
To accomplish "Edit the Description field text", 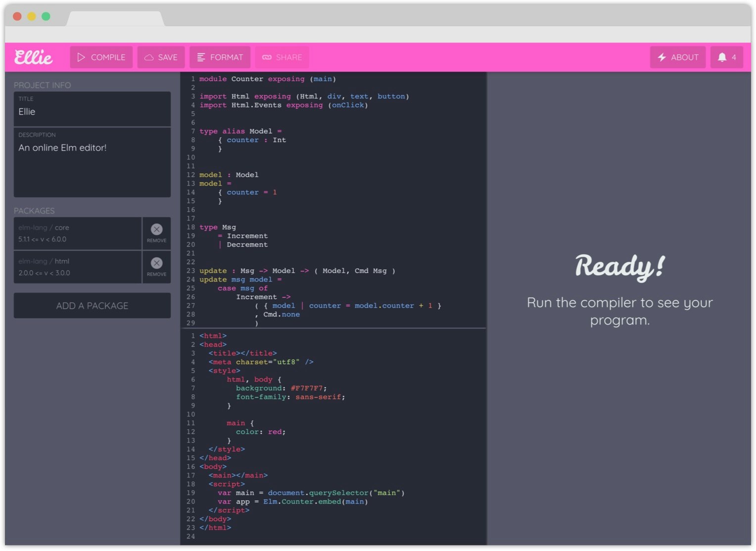I will 92,162.
